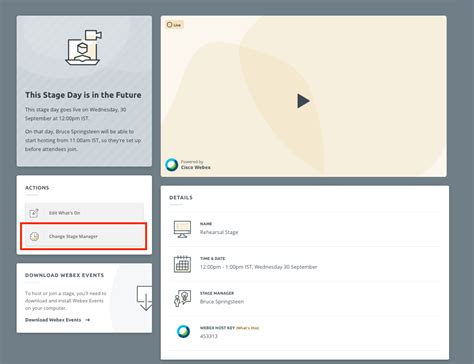Viewport: 474px width, 364px height.
Task: Click the Cisco Webex logo in video
Action: click(172, 164)
